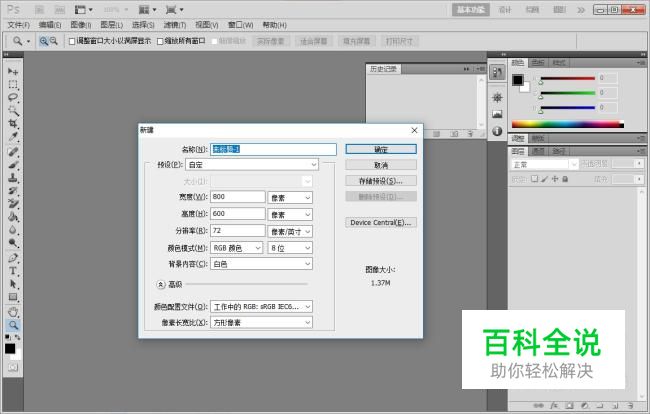Open the 颜色配置文件 dropdown
650x414 pixels.
pyautogui.click(x=261, y=307)
